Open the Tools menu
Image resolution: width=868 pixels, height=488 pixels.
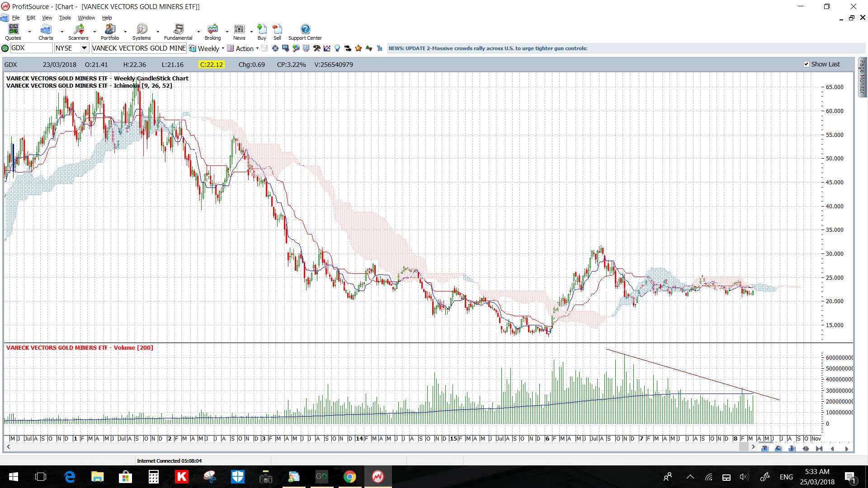65,18
